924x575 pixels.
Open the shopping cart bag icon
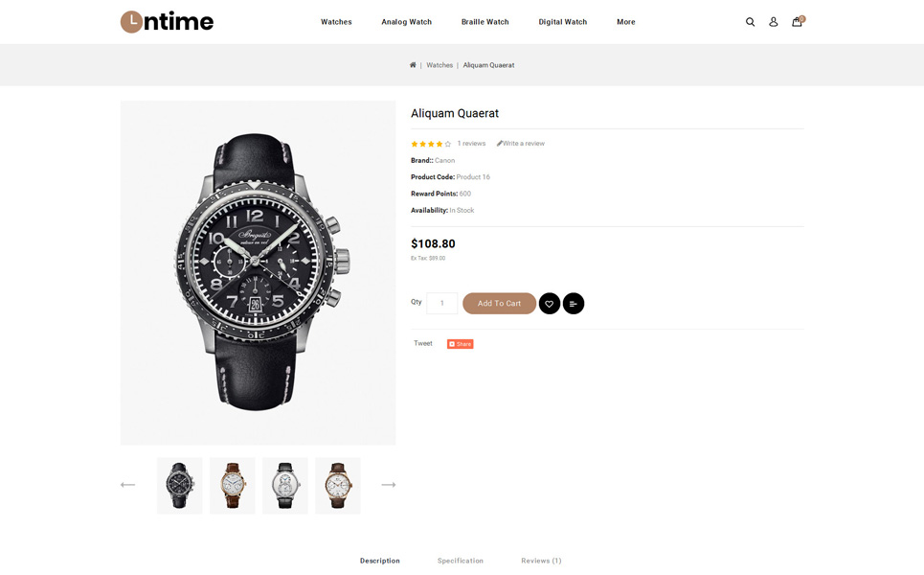coord(798,21)
